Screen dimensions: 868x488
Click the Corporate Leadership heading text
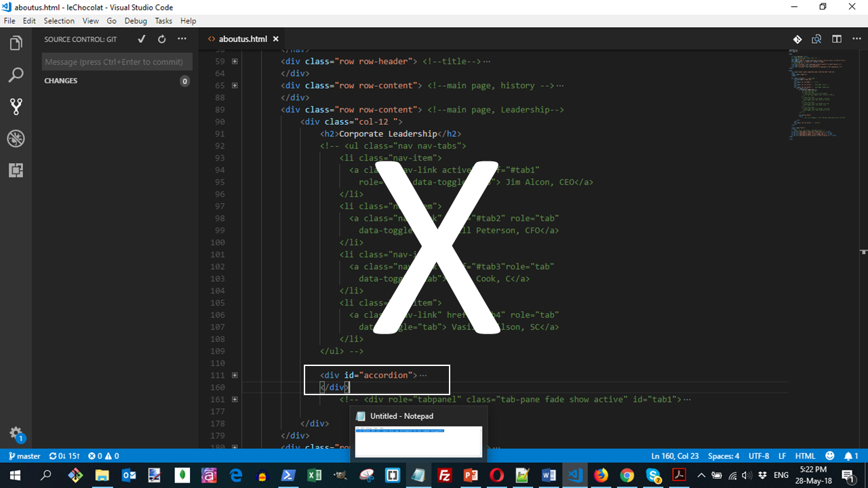pos(389,134)
